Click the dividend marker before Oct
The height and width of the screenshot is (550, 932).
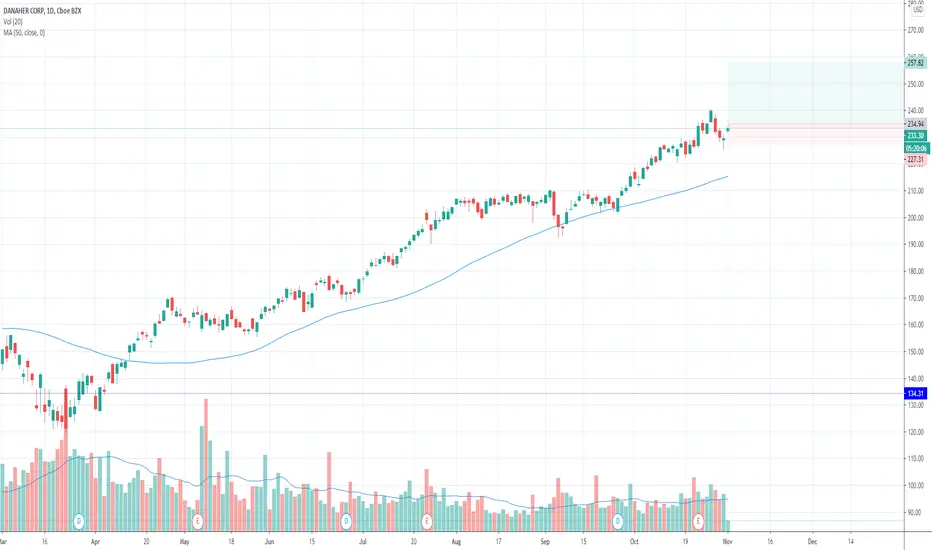pos(618,521)
